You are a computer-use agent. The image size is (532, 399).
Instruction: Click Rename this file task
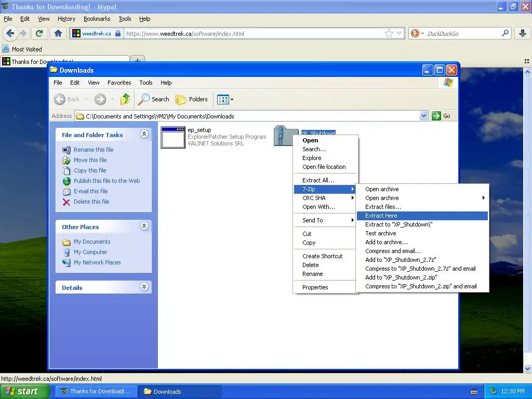(x=94, y=150)
